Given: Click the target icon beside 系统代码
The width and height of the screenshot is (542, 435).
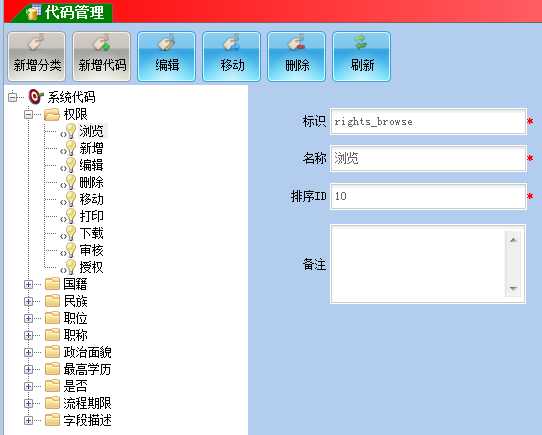Looking at the screenshot, I should [36, 96].
